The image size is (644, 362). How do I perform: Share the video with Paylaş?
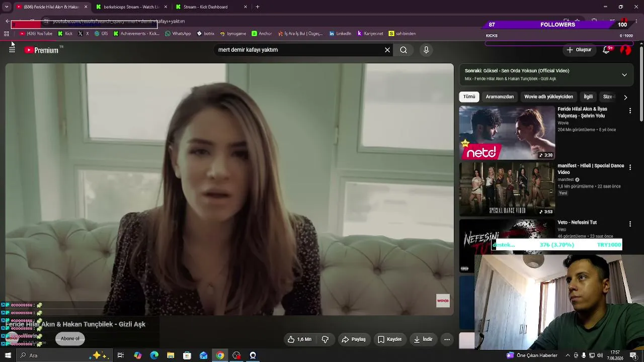click(x=354, y=339)
